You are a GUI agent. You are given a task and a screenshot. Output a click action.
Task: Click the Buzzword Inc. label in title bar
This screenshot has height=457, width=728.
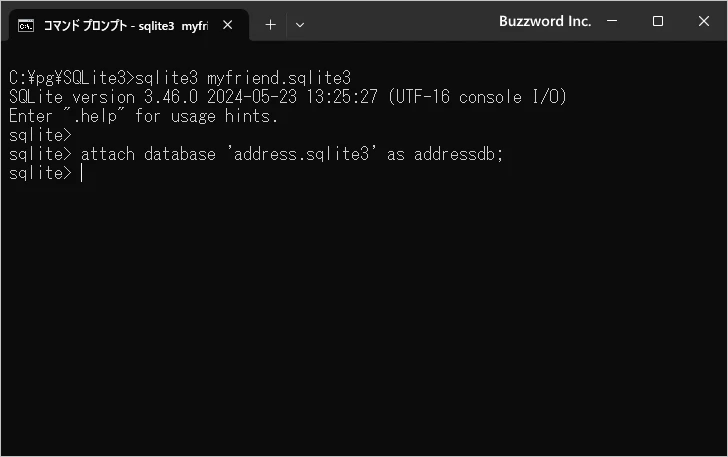coord(545,21)
